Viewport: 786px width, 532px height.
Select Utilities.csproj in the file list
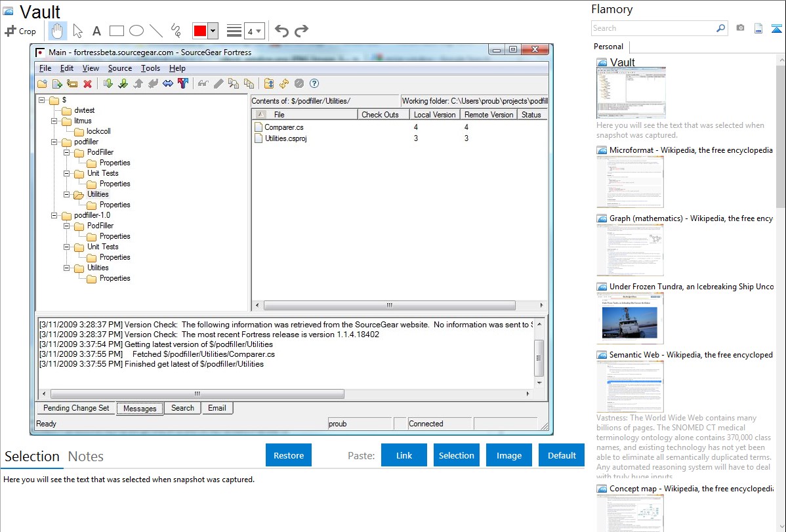pos(285,138)
